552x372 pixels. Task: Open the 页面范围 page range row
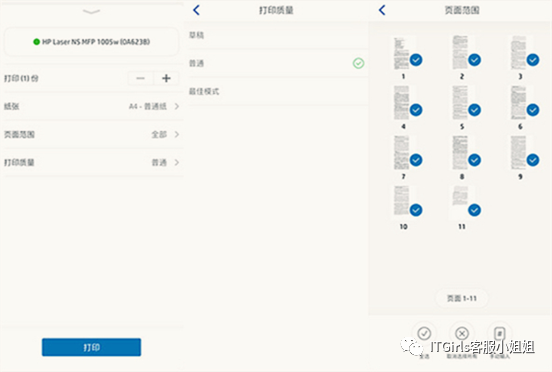92,134
